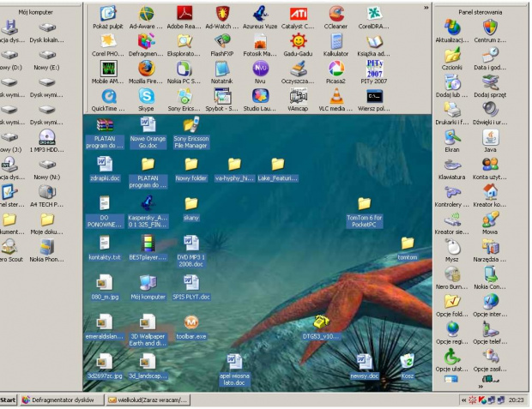
Task: Open ATI Catalyst Control Center icon
Action: click(298, 18)
